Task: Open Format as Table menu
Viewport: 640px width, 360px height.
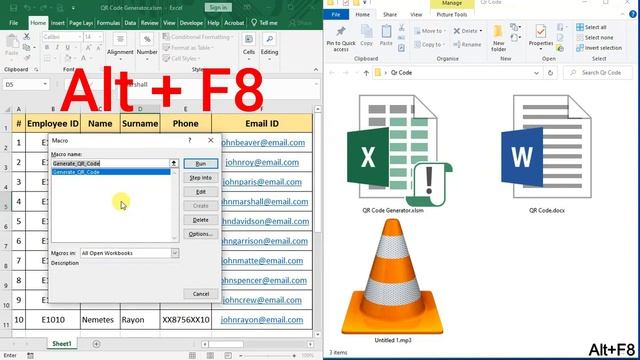Action: coord(189,48)
